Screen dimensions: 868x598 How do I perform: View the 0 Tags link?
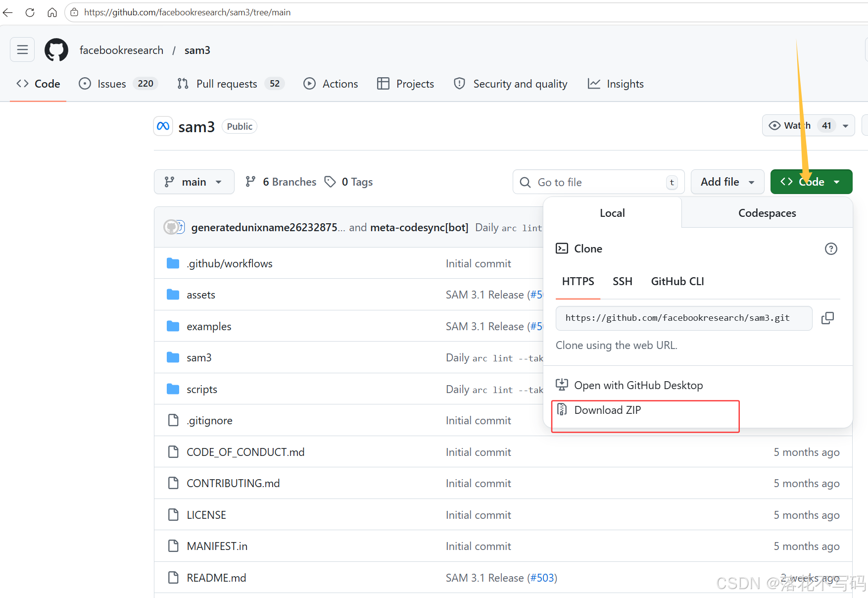(x=349, y=182)
